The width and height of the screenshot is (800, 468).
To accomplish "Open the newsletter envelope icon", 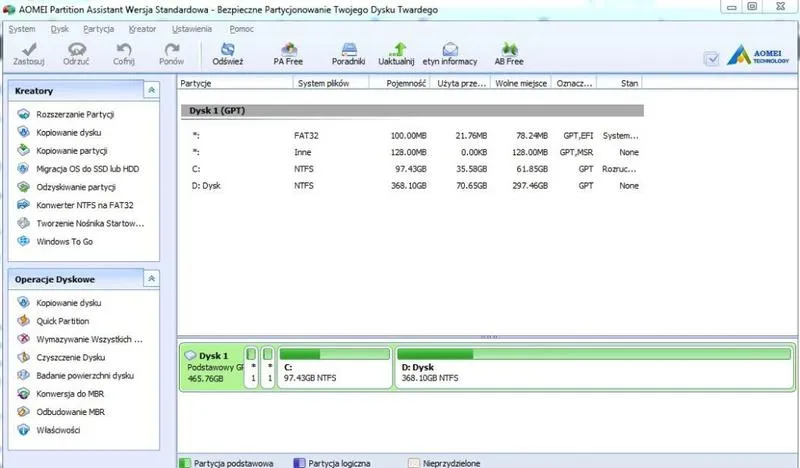I will tap(450, 49).
